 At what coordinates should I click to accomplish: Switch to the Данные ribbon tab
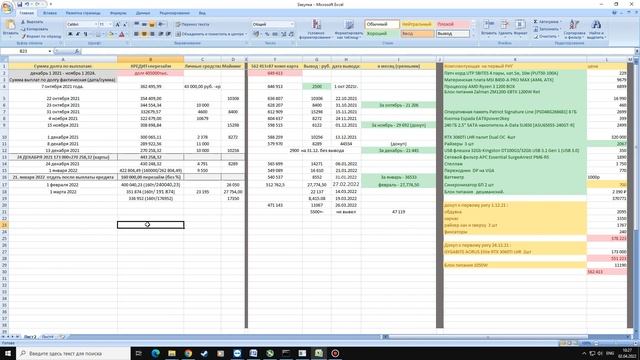[143, 13]
